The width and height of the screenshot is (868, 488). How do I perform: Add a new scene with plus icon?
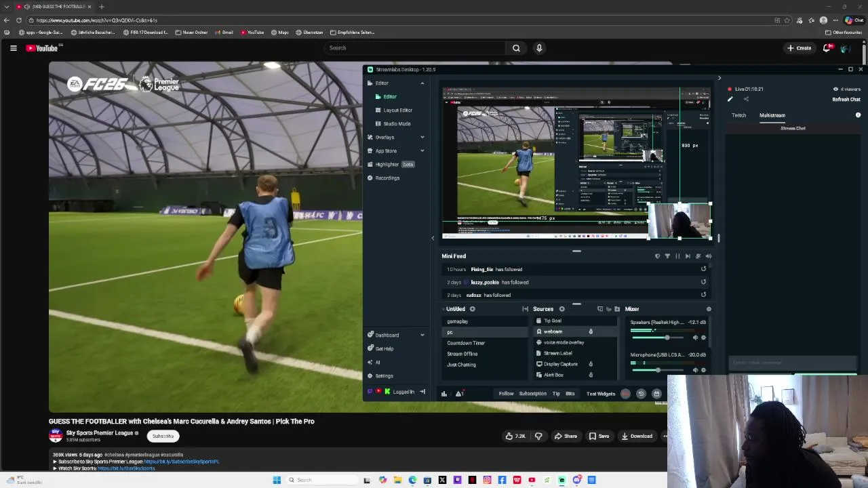tap(473, 309)
